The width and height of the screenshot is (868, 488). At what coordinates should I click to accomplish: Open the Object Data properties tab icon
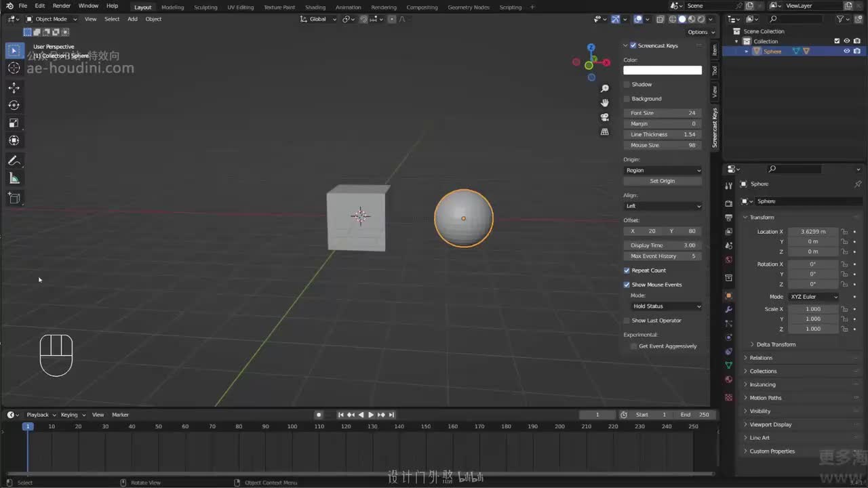(729, 365)
